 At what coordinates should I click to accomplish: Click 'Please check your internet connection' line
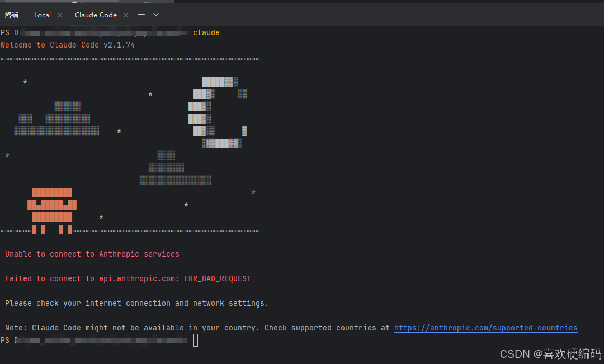point(136,304)
